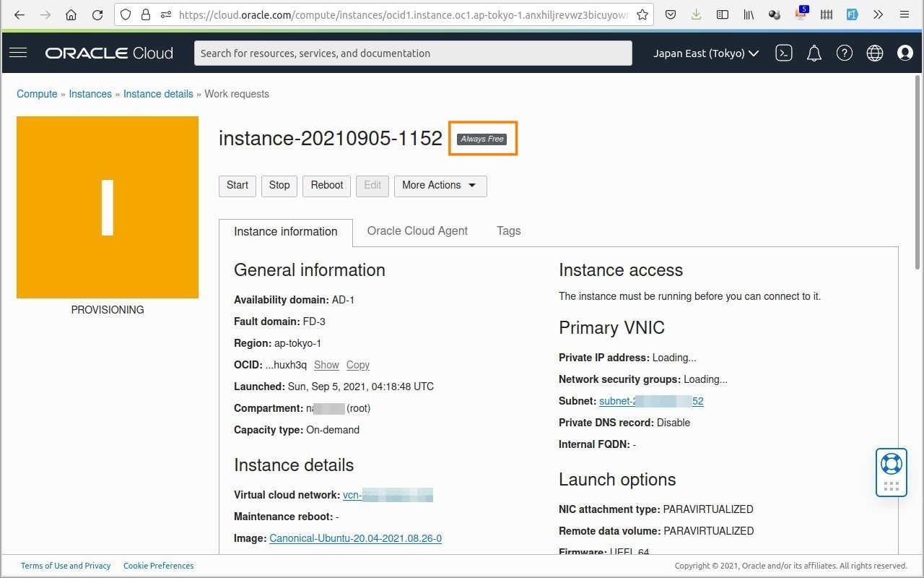The image size is (924, 578).
Task: Click the Capacity type On-demand value
Action: coord(333,430)
